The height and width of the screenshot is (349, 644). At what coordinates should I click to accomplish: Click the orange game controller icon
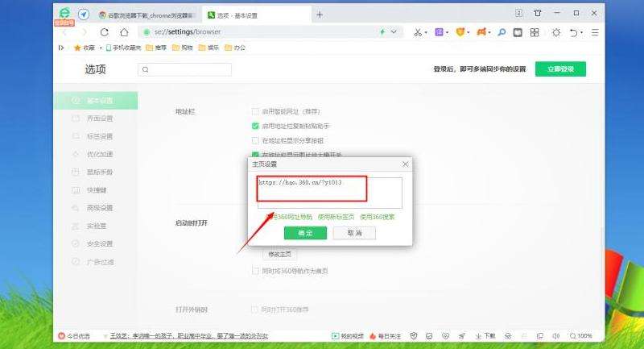click(x=481, y=31)
